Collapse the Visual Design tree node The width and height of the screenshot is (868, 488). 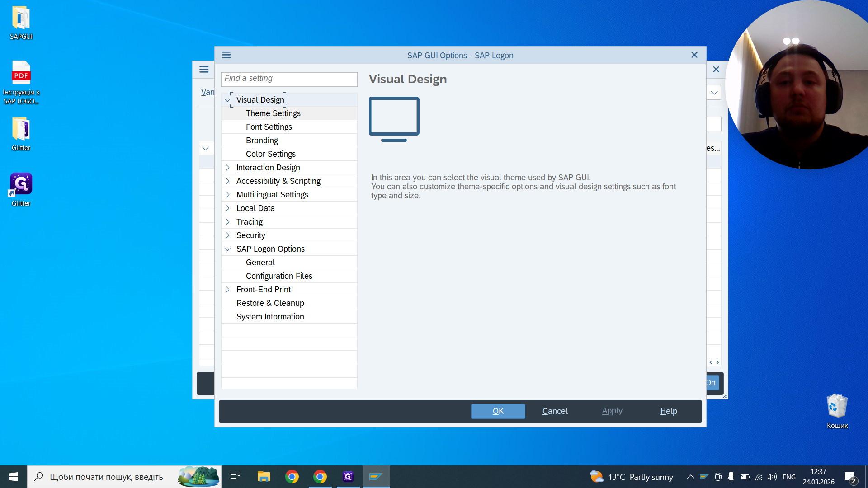click(227, 100)
